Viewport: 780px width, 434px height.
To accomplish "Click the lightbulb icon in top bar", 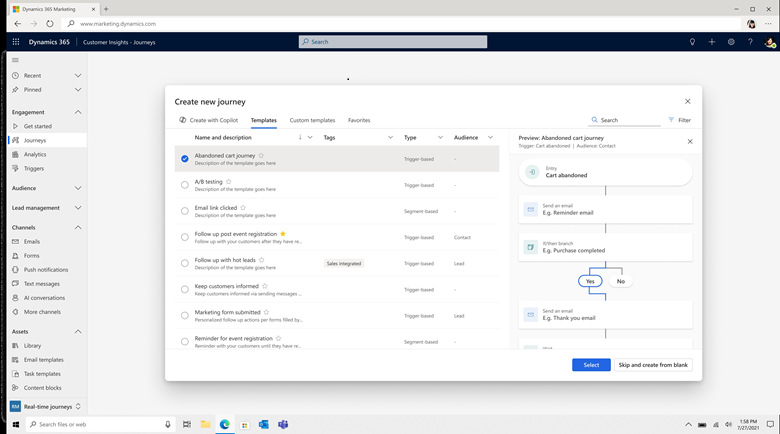I will (692, 42).
